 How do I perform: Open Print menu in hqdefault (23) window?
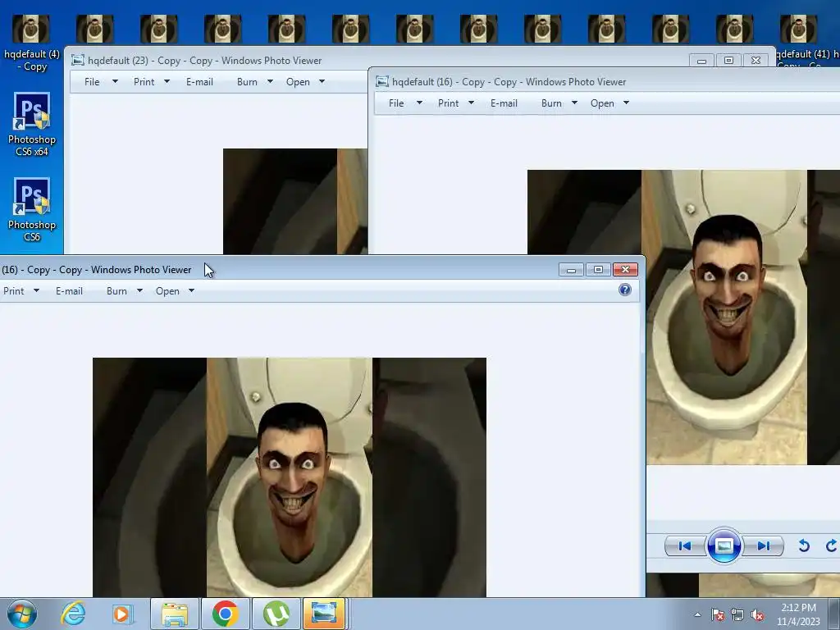pos(144,82)
